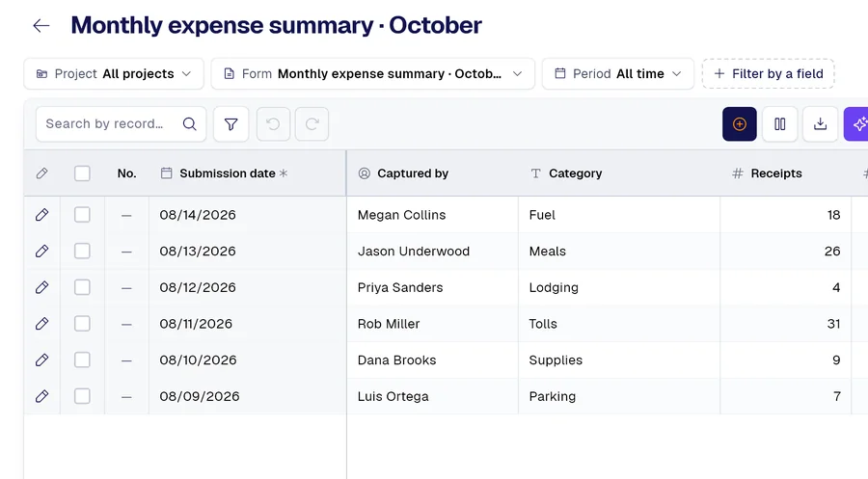The width and height of the screenshot is (868, 479).
Task: Click the Receipts value 9 for Supplies
Action: coord(785,360)
